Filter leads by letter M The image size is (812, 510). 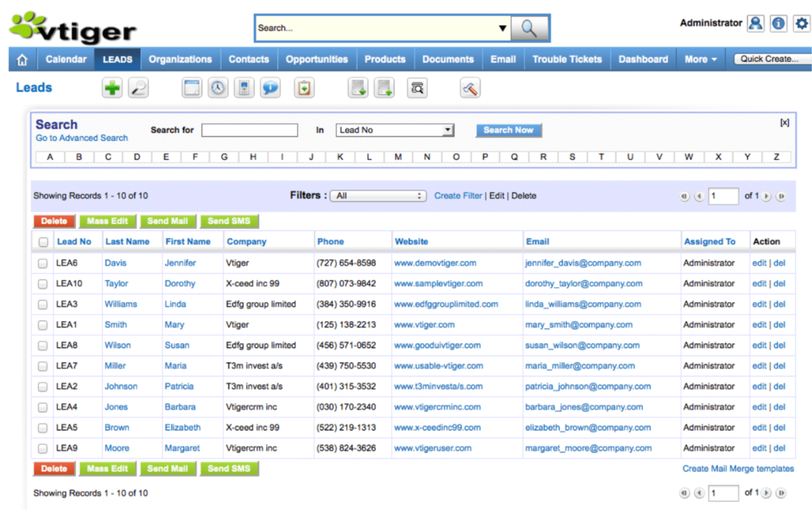coord(398,157)
